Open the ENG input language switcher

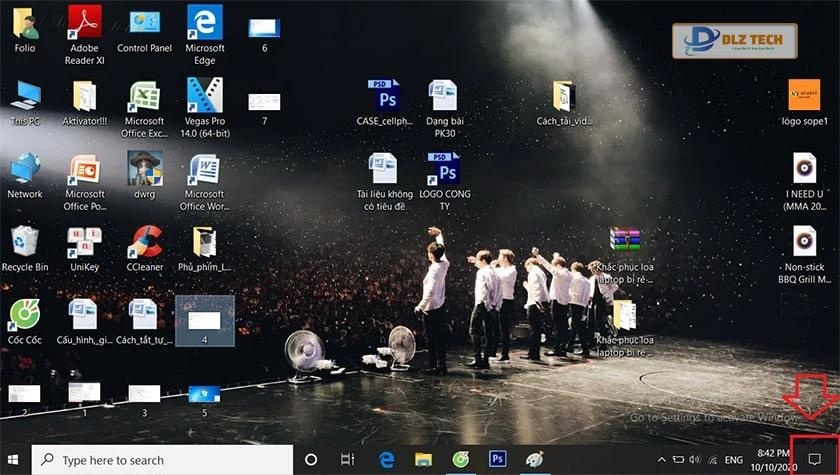click(733, 459)
